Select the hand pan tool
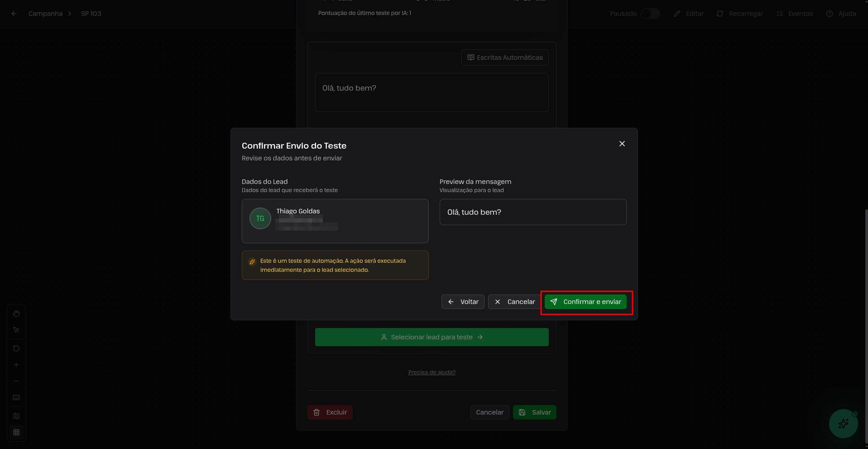Image resolution: width=868 pixels, height=449 pixels. [16, 314]
